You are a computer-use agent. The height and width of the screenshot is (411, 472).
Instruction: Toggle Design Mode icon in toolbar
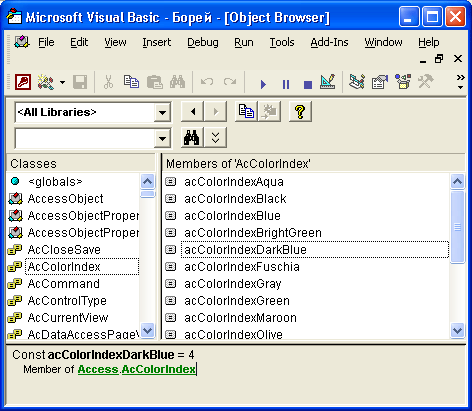[327, 82]
